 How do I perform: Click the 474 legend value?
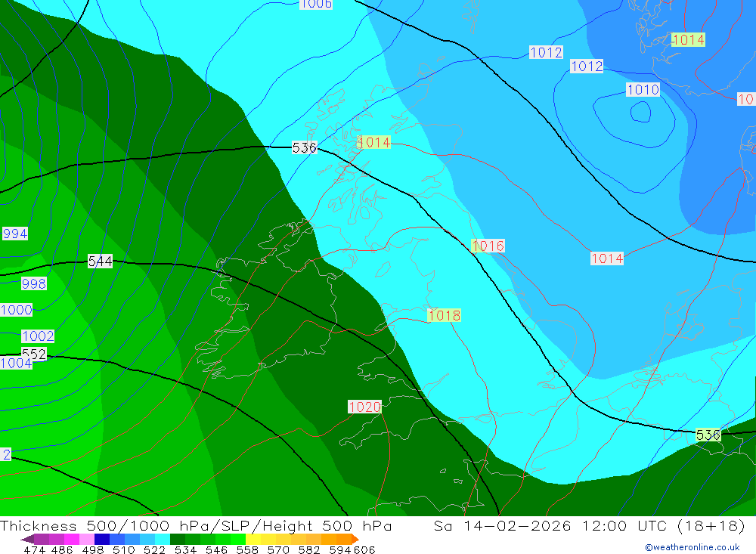[x=34, y=549]
